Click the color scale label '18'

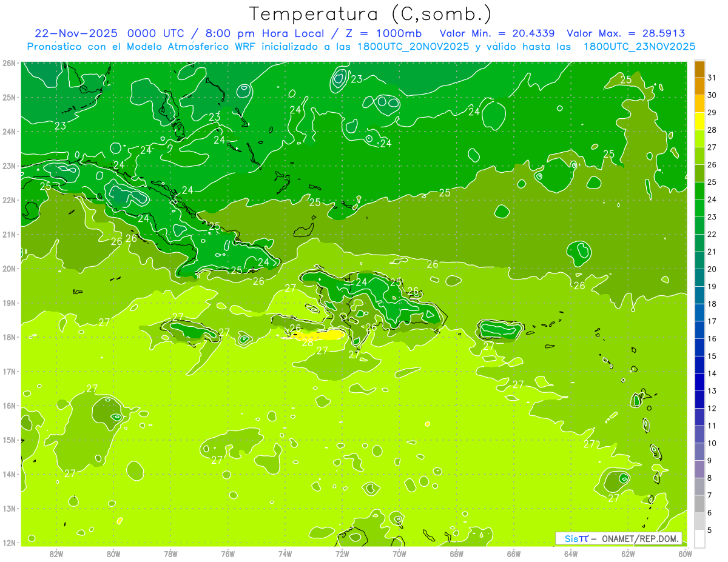(x=712, y=304)
